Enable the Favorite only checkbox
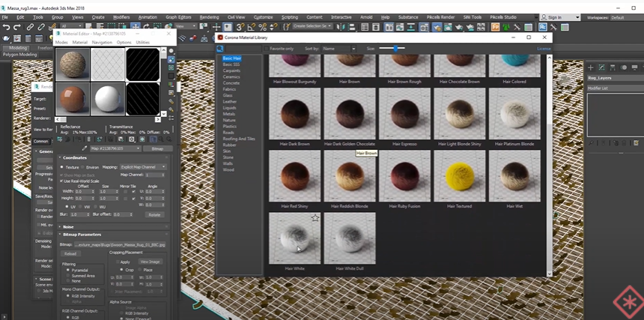Viewport: 644px width, 320px height. pos(264,49)
